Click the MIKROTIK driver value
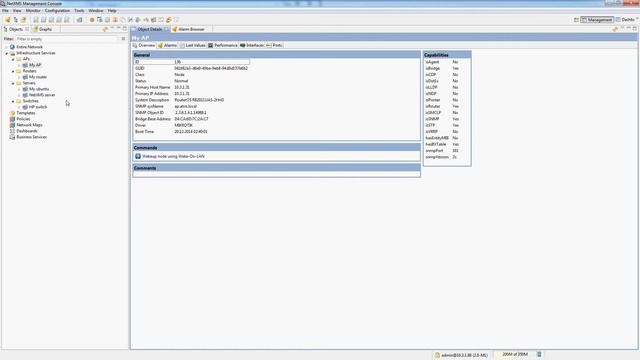The width and height of the screenshot is (640, 360). (x=184, y=125)
